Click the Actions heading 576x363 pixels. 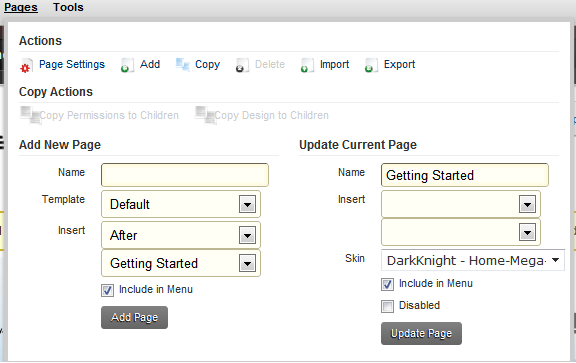click(40, 41)
